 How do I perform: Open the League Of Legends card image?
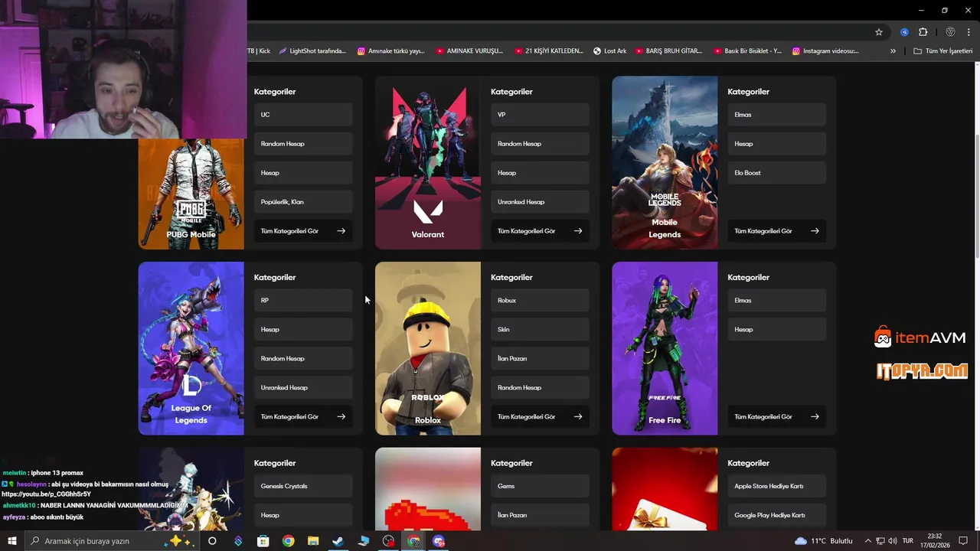click(191, 348)
